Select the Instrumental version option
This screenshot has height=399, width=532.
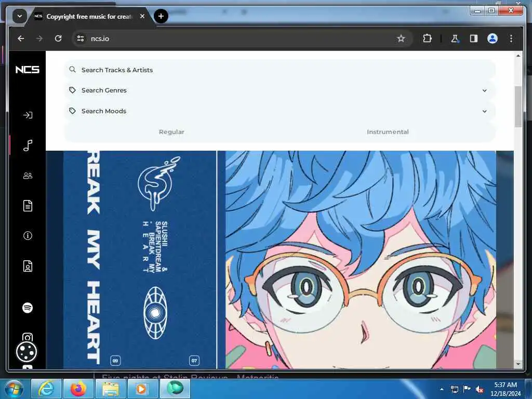pyautogui.click(x=388, y=132)
